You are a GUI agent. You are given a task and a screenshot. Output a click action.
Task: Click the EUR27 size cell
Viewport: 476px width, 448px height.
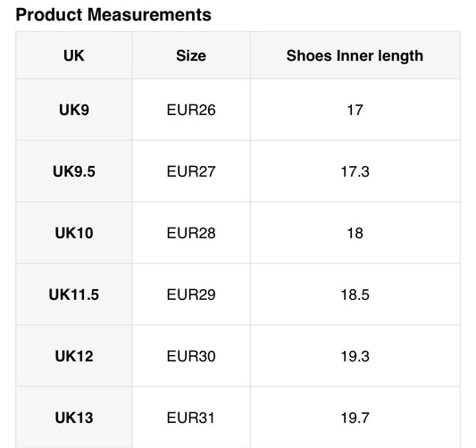pyautogui.click(x=191, y=171)
